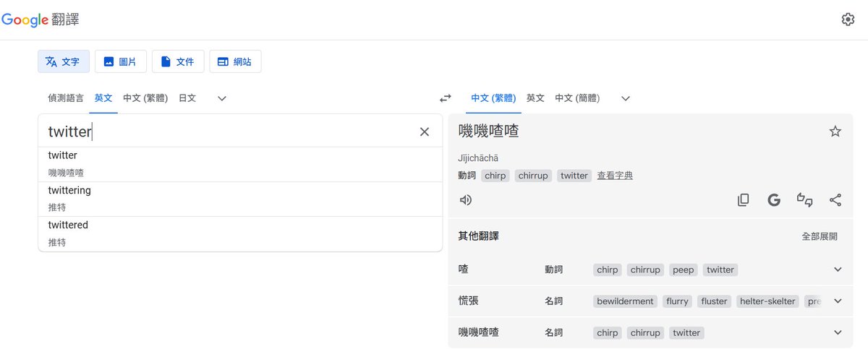
Task: Click the translated text 嘰嘰喳喳
Action: pos(488,132)
